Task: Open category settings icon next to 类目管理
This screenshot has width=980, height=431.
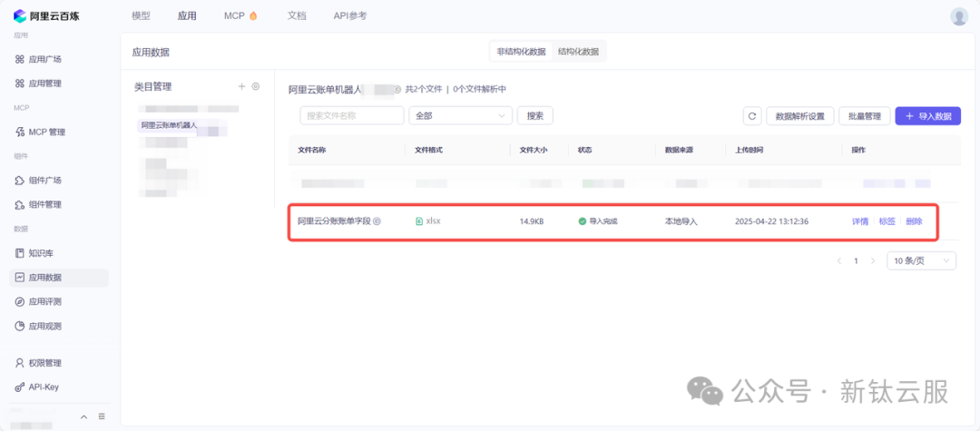Action: [256, 86]
